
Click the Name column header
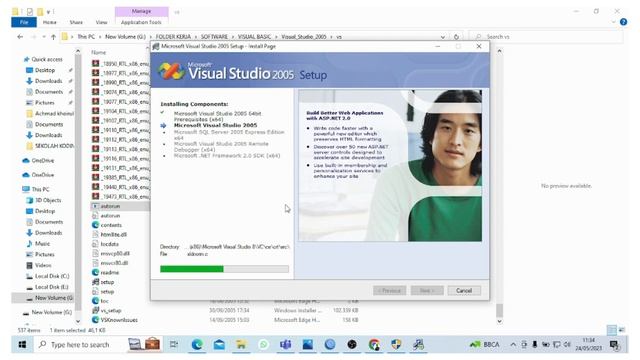coord(98,52)
